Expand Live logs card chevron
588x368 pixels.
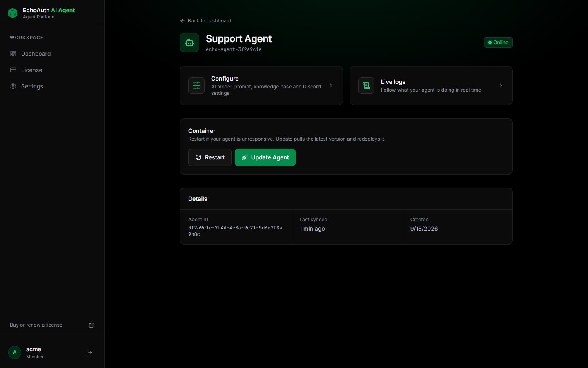pos(501,85)
